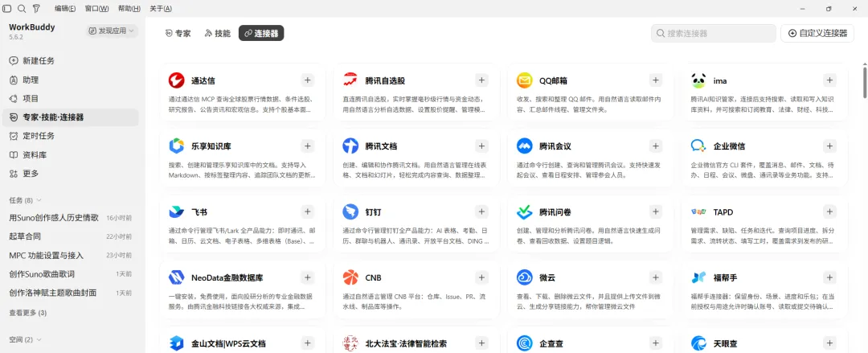This screenshot has width=868, height=353.
Task: Click the 钉钉 blue logo
Action: (x=350, y=211)
